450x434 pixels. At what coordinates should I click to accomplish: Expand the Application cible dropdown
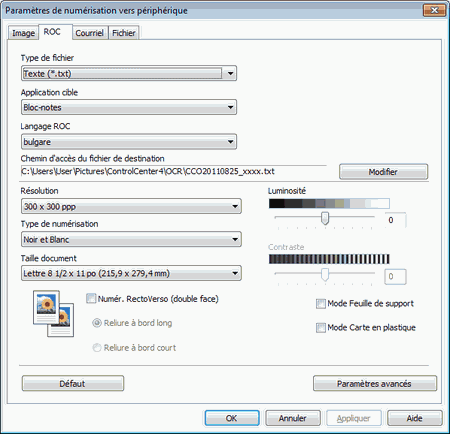click(x=129, y=107)
